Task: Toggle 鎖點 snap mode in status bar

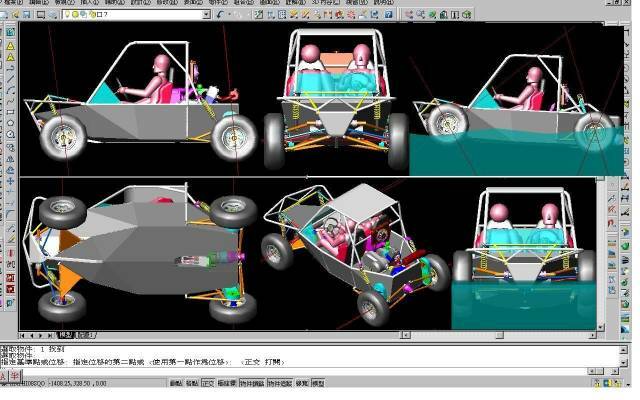Action: point(176,383)
